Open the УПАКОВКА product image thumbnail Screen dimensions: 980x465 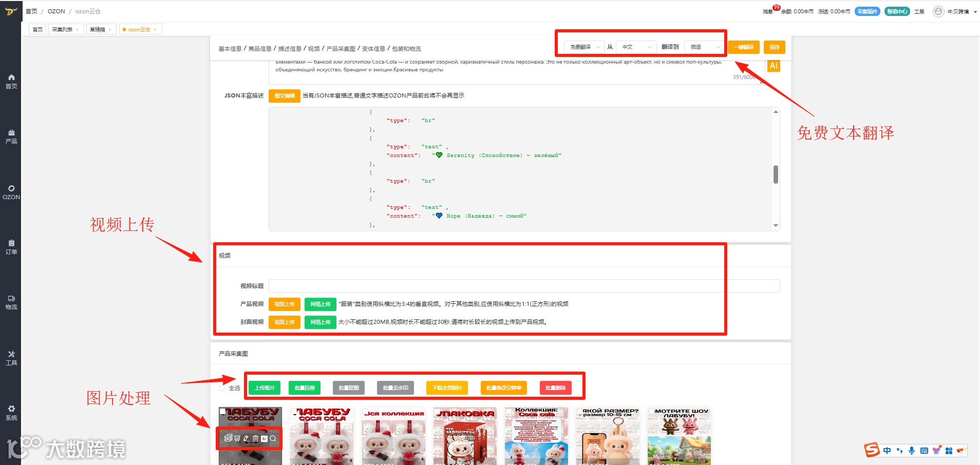pyautogui.click(x=465, y=436)
